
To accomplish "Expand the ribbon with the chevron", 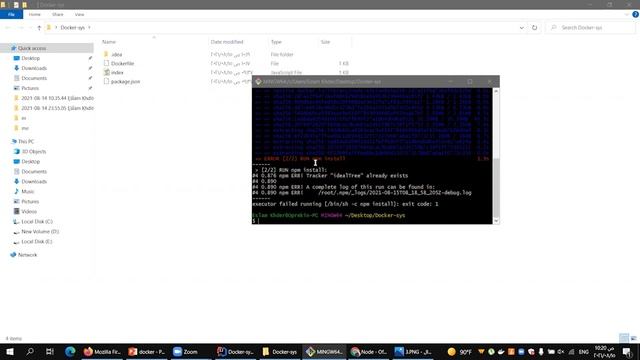I will 627,14.
